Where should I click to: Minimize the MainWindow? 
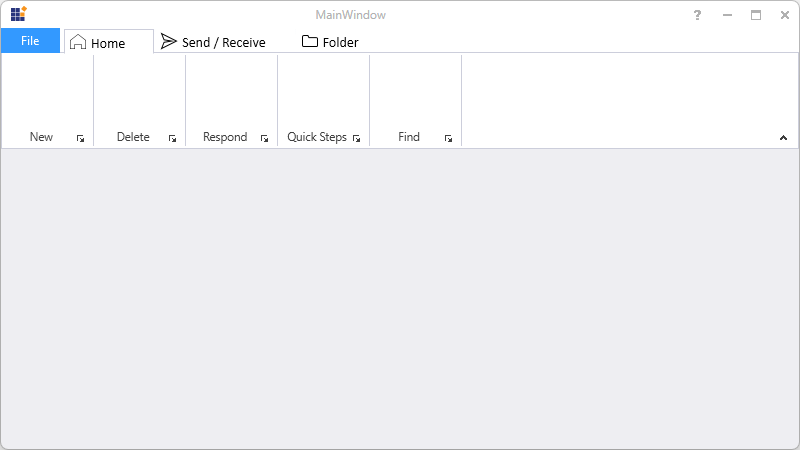727,15
